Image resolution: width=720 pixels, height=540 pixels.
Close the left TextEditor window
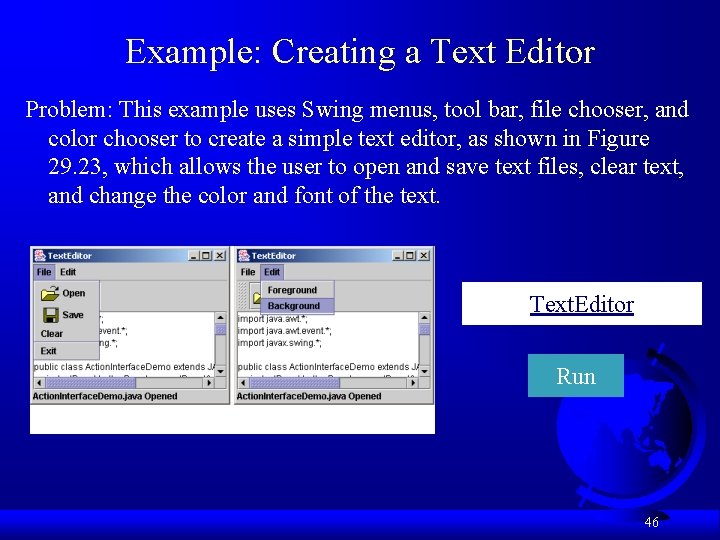(220, 256)
